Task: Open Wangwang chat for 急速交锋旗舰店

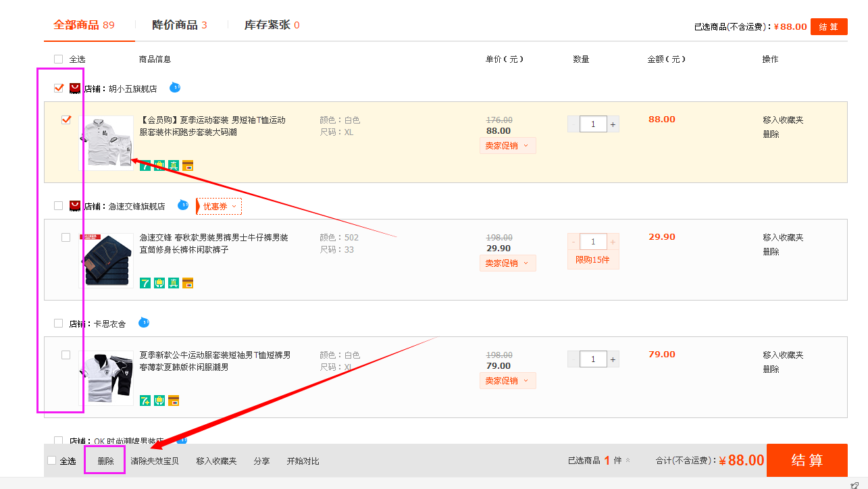Action: tap(182, 205)
